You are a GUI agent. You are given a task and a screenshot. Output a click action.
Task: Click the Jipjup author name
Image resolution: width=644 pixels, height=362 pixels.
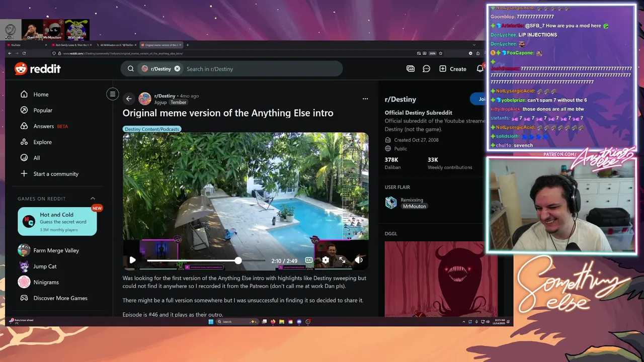click(x=160, y=103)
